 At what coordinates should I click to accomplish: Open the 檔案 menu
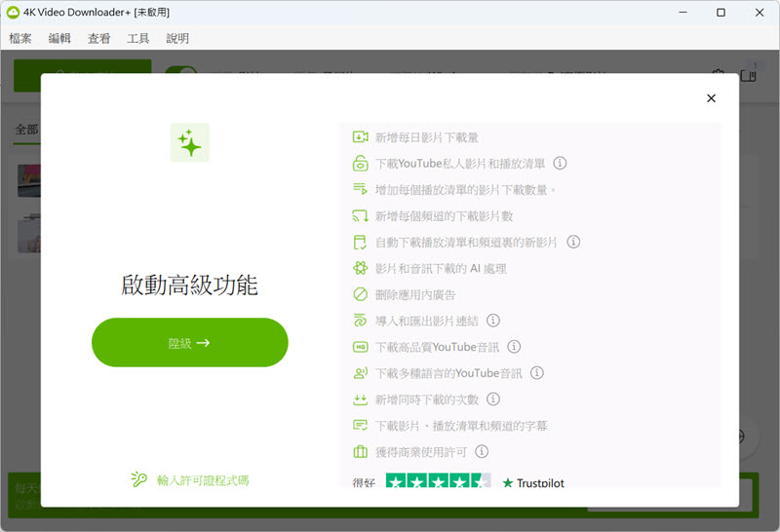[x=20, y=38]
